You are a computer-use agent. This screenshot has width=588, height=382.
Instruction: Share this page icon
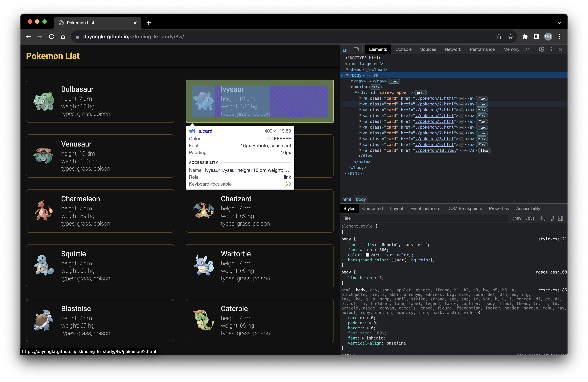pyautogui.click(x=499, y=37)
